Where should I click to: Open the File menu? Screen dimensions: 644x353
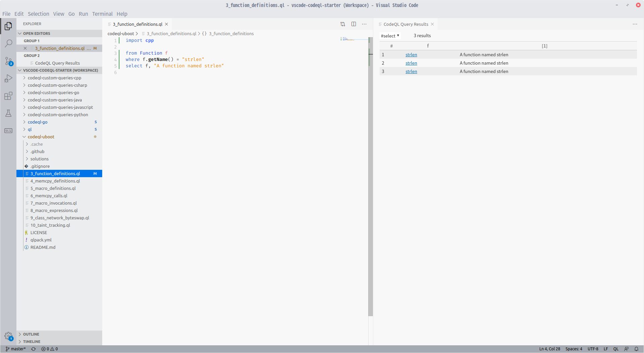pos(6,14)
